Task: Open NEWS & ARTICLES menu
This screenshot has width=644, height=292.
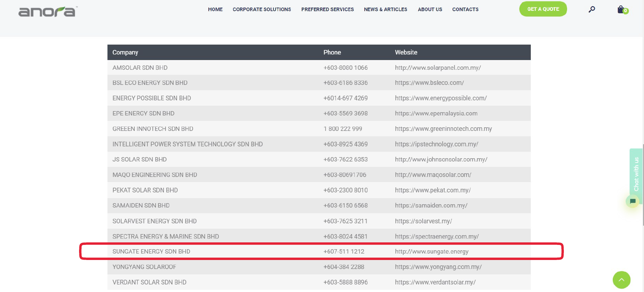Action: (385, 9)
